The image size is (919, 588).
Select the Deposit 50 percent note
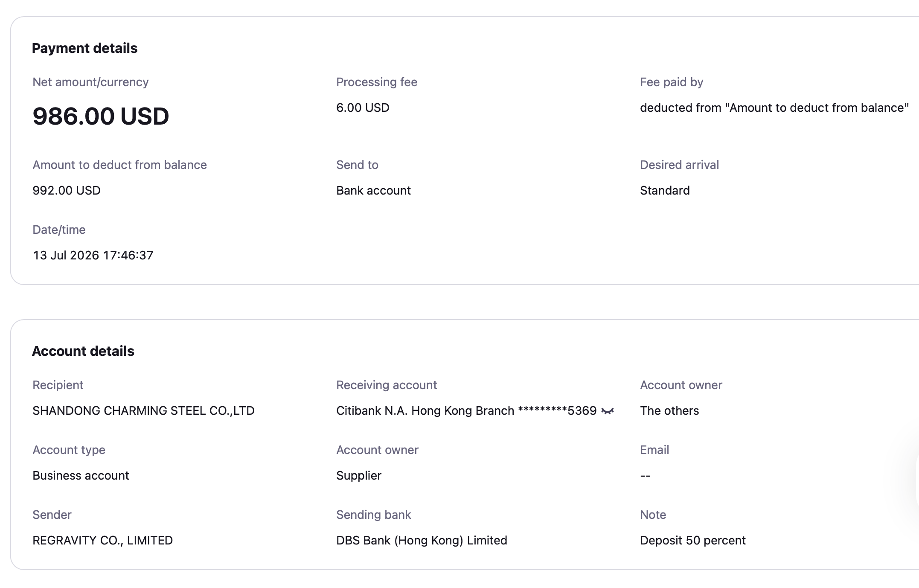693,540
